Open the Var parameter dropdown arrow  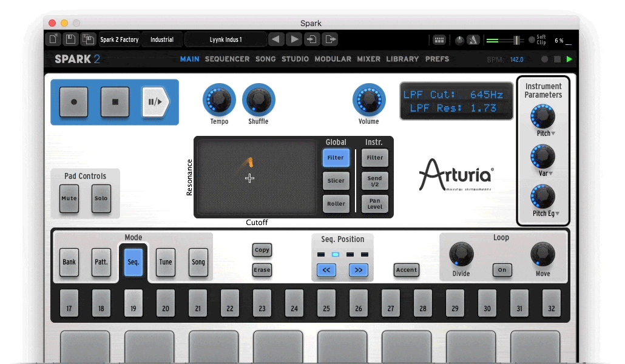pos(551,174)
